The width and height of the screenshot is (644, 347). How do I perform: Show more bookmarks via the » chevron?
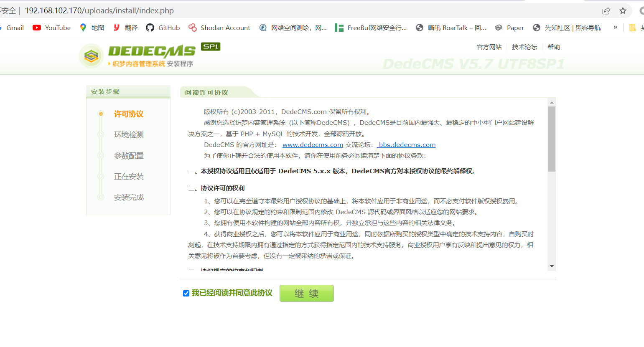coord(615,27)
